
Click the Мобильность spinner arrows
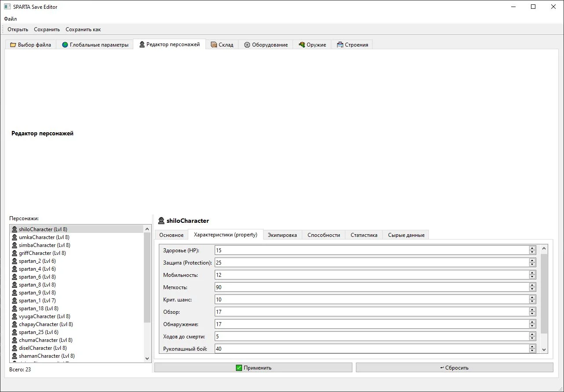pyautogui.click(x=532, y=275)
